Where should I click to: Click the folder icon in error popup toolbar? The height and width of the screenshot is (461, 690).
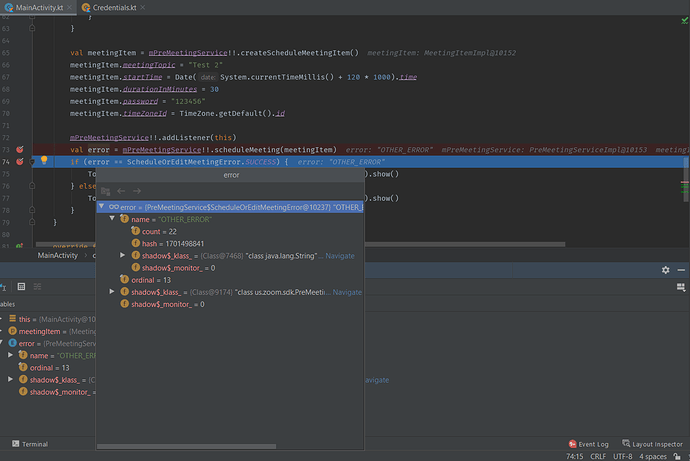tap(106, 190)
